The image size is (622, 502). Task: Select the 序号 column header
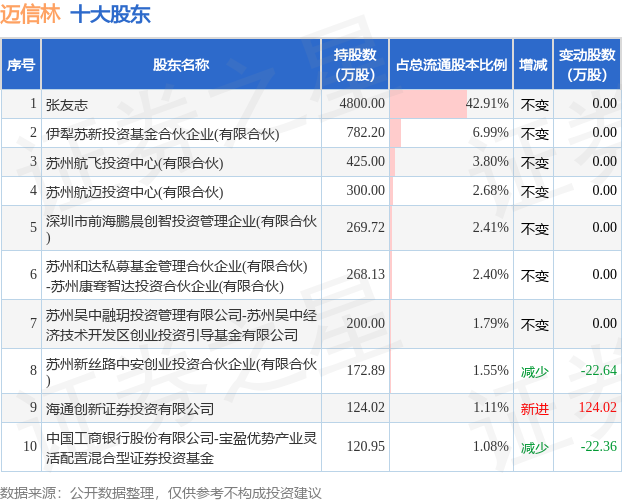[x=21, y=64]
